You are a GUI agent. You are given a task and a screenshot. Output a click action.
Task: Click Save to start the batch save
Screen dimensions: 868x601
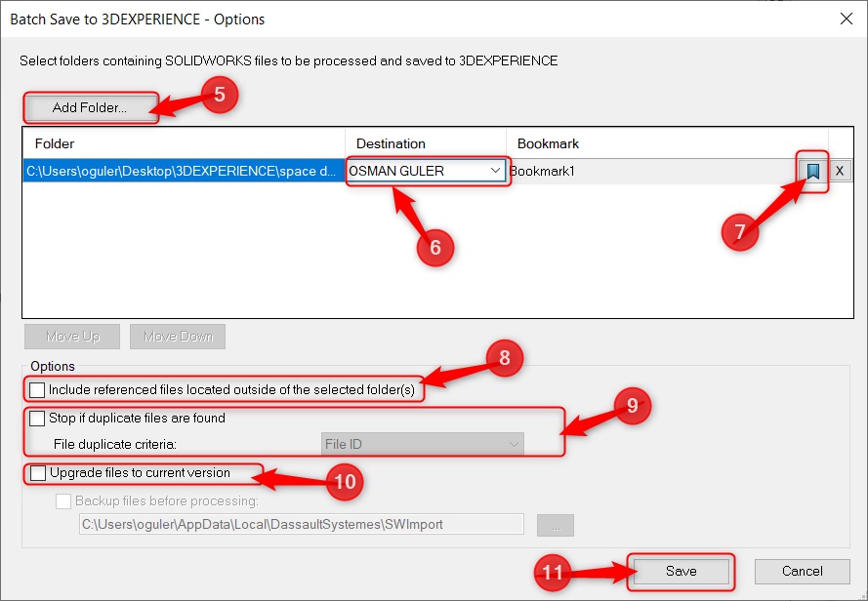[x=681, y=571]
